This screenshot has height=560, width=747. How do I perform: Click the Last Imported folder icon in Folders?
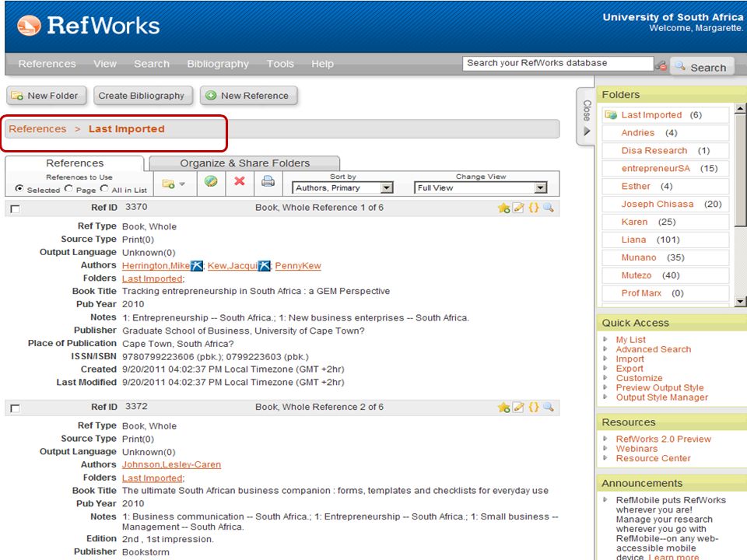(x=611, y=115)
